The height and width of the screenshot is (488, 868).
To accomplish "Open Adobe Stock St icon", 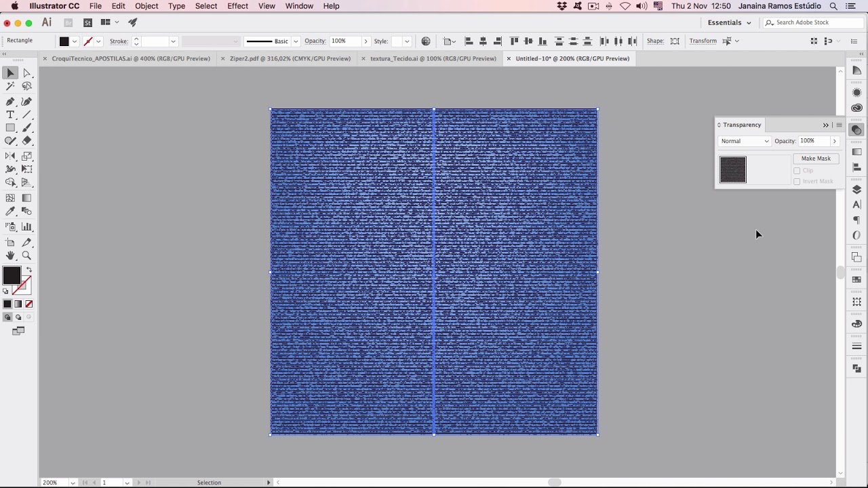I will (x=87, y=22).
